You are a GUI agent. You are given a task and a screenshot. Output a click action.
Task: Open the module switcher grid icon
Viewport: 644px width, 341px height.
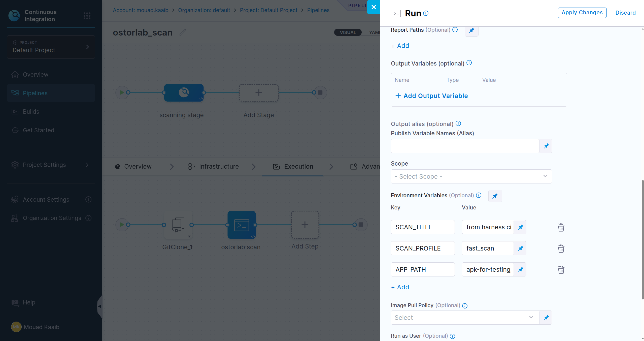[87, 16]
